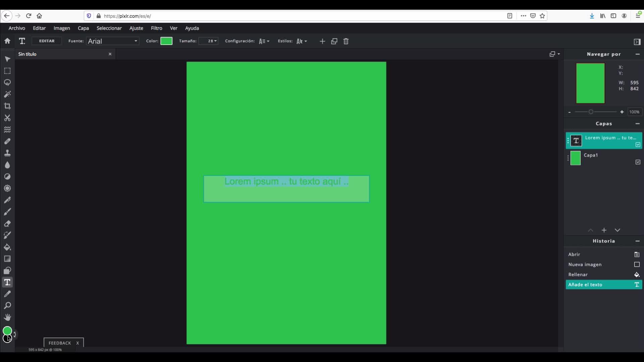Click the navigator preview thumbnail

coord(590,83)
